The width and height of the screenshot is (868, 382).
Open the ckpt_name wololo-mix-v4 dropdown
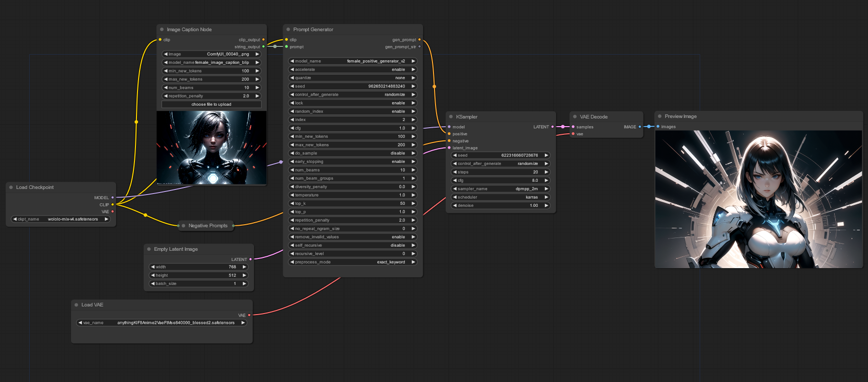(61, 219)
